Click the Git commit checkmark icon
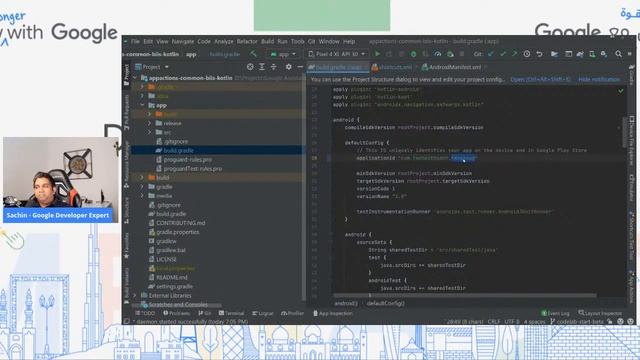 503,54
